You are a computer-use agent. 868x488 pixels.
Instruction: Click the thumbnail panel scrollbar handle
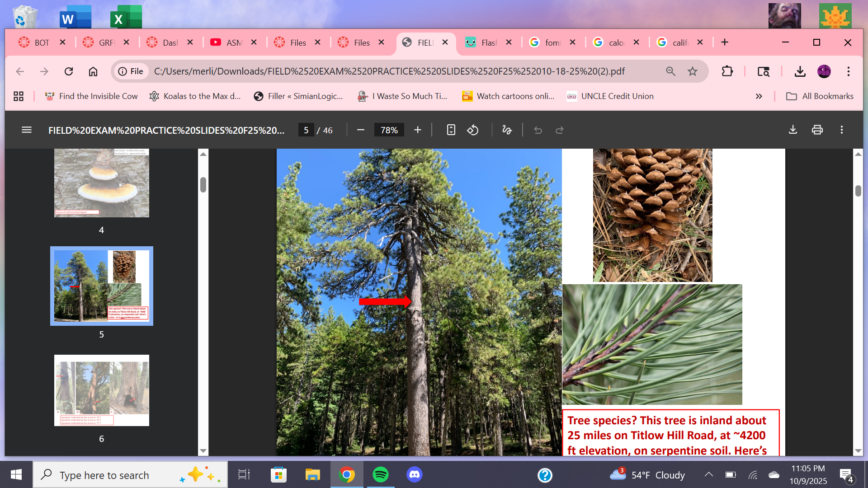203,185
